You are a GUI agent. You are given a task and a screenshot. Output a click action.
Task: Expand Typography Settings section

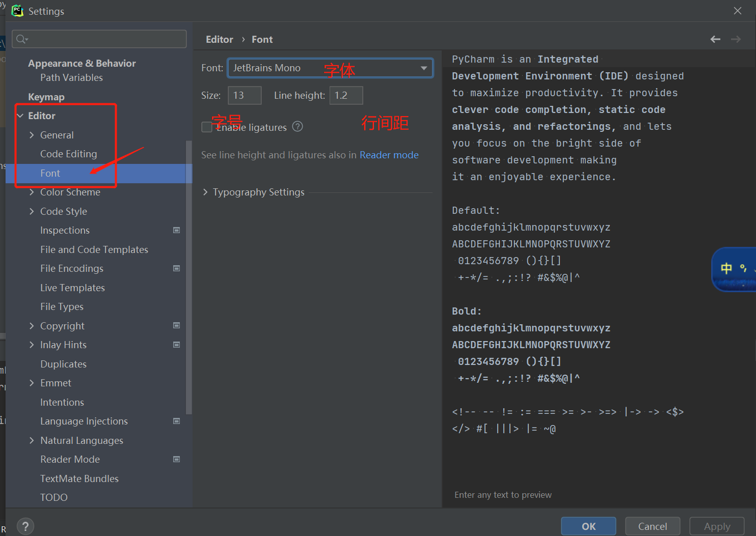tap(205, 192)
